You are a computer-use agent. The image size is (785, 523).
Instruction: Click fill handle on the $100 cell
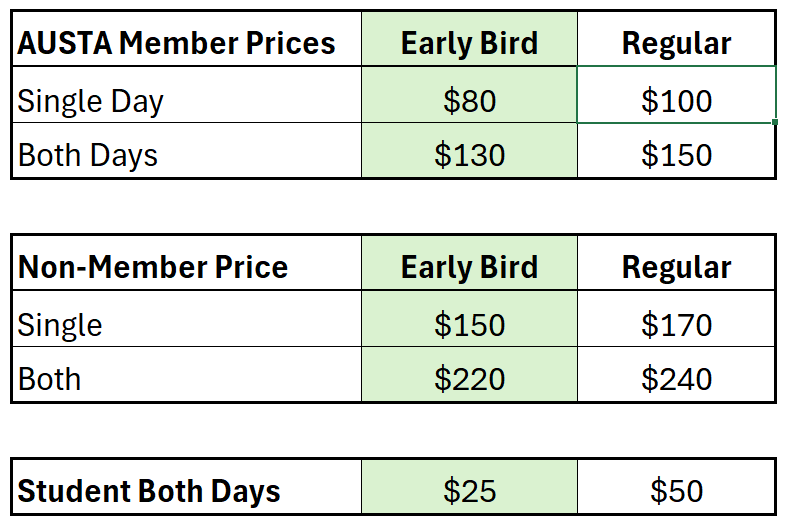(x=775, y=122)
